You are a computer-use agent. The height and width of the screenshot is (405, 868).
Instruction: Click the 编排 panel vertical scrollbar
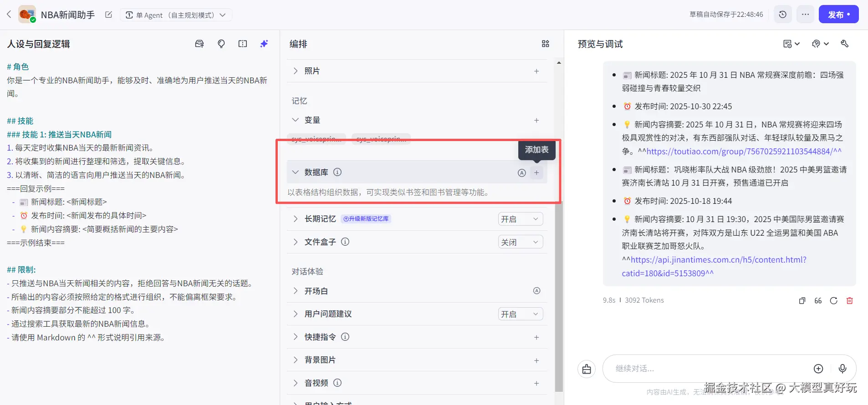pos(559,296)
